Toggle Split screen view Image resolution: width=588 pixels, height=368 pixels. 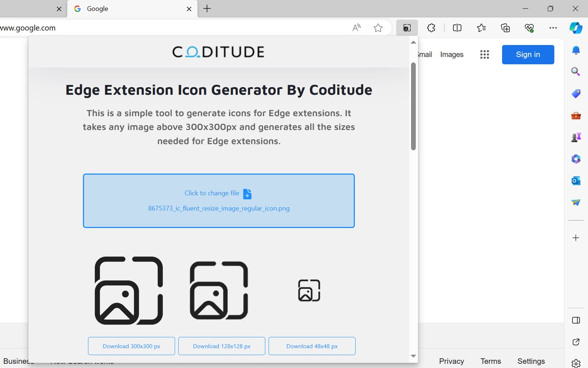(x=457, y=28)
